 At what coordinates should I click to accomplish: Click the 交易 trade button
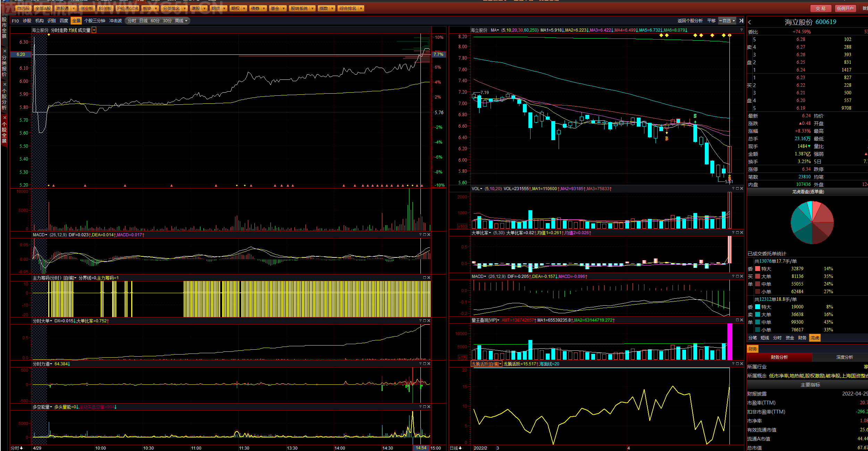(821, 8)
